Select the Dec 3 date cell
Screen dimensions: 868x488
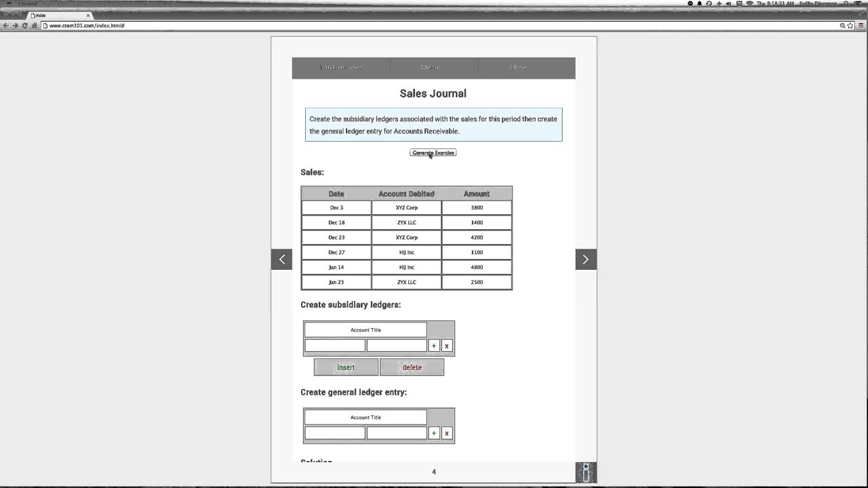pyautogui.click(x=336, y=207)
